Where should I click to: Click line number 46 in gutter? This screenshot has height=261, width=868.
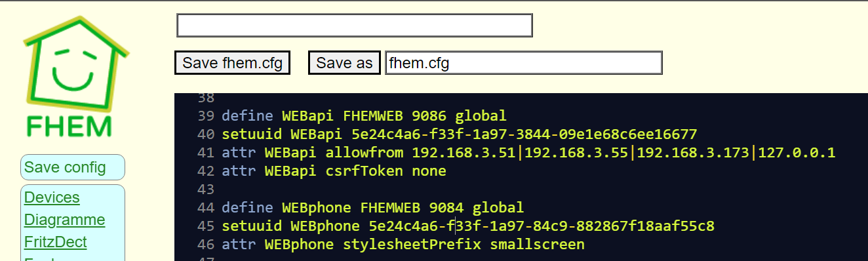point(206,245)
